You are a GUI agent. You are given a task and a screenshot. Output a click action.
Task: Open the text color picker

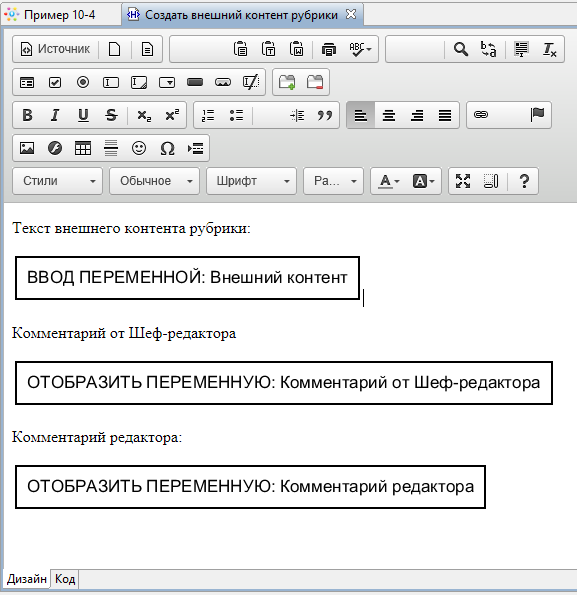pos(389,181)
